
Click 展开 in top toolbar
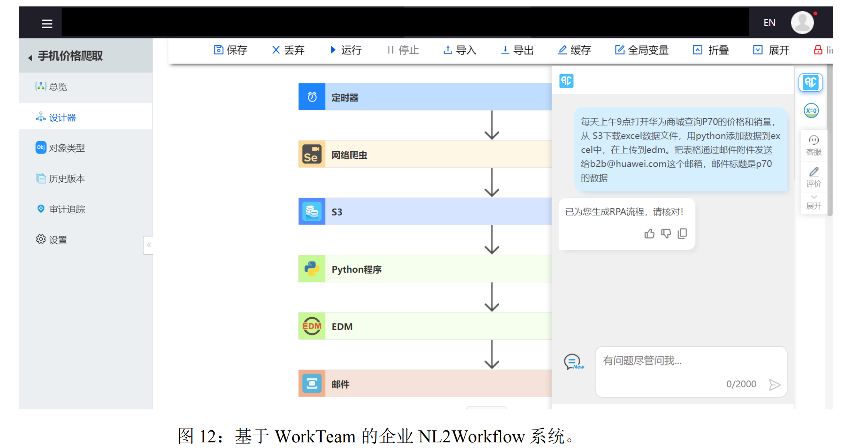click(x=772, y=50)
